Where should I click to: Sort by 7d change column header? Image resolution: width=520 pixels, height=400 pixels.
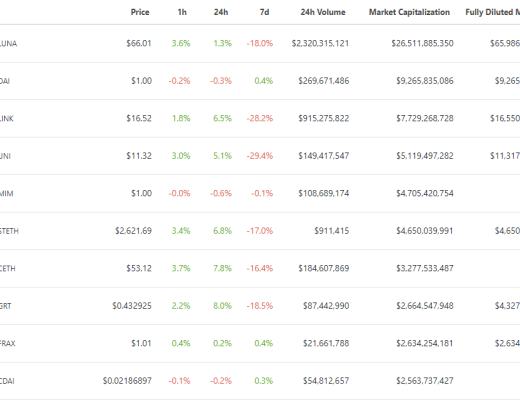[x=264, y=12]
